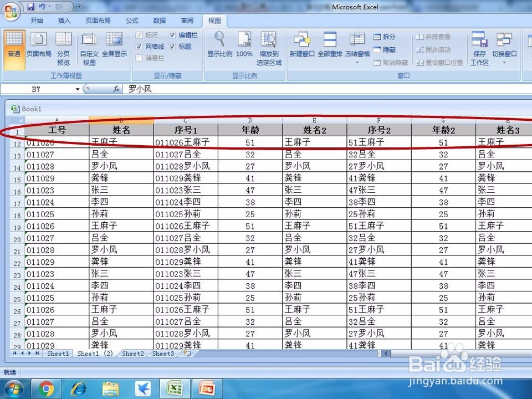This screenshot has width=532, height=399.
Task: Disable the 标题 (Headings) checkbox
Action: pos(173,45)
